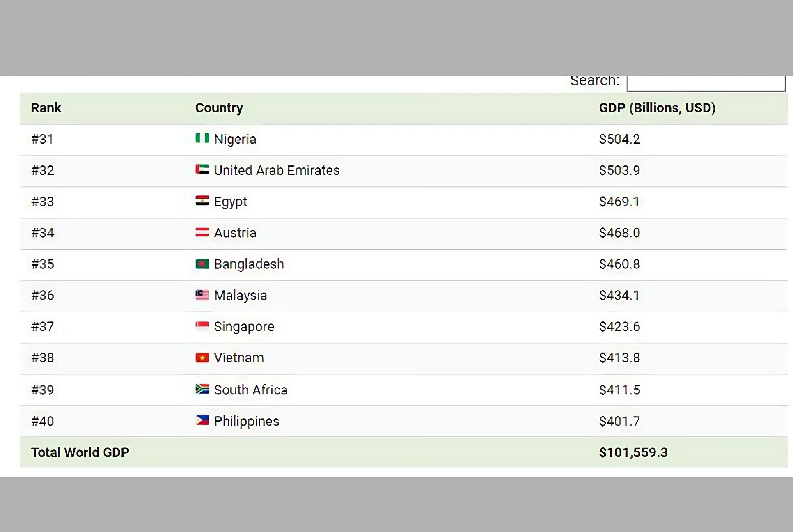This screenshot has height=532, width=793.
Task: Click the Vietnam flag icon
Action: [202, 358]
